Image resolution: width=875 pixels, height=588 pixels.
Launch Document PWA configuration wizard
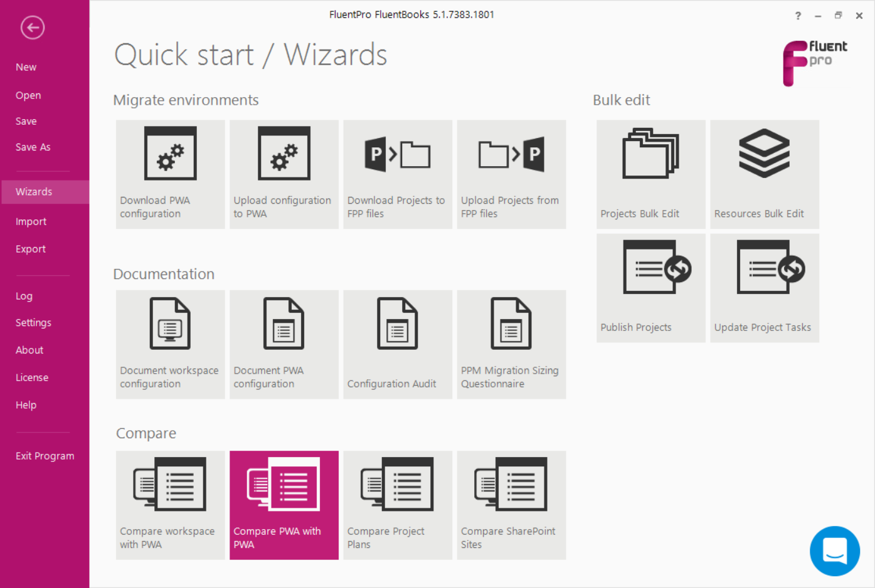point(284,344)
